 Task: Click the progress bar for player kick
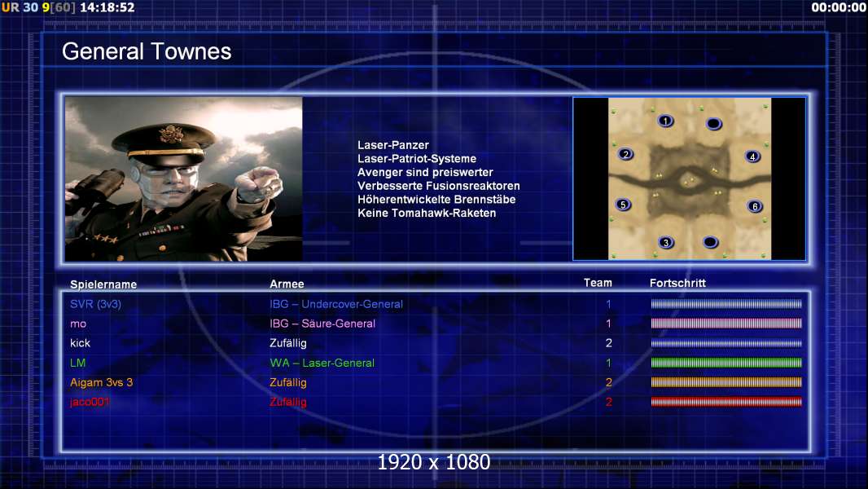[x=726, y=343]
